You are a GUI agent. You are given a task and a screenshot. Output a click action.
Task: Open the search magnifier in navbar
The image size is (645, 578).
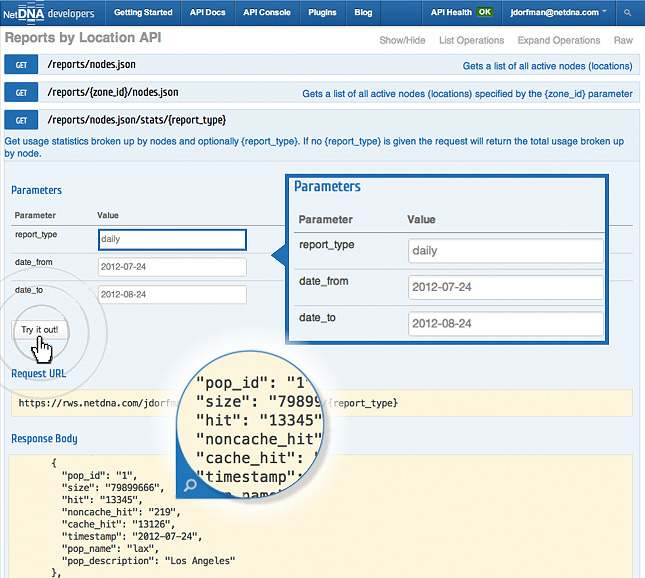(627, 13)
